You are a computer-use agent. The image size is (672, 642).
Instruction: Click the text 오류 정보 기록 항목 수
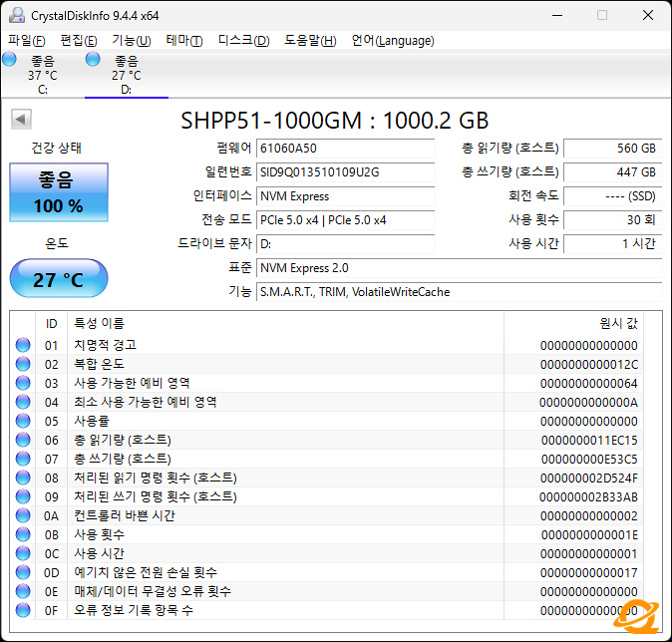tap(134, 610)
